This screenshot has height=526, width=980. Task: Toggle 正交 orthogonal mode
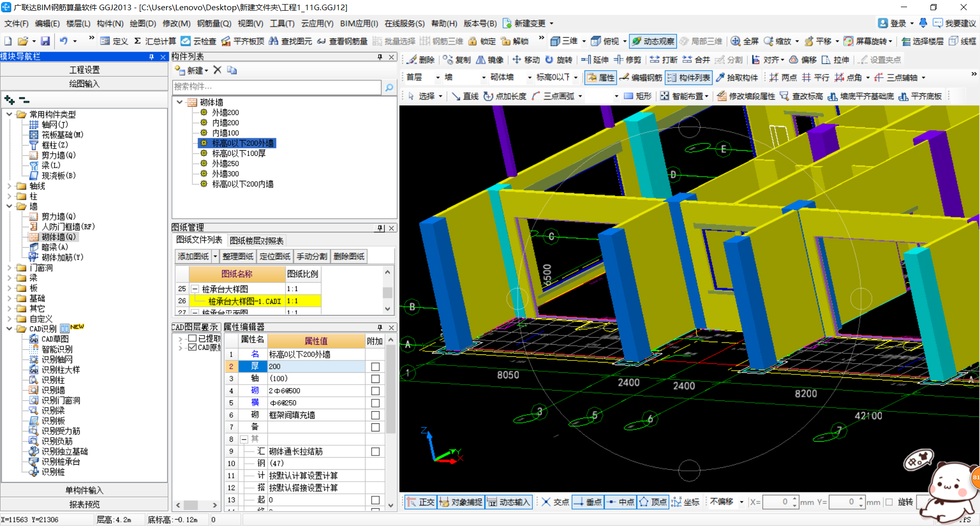[x=421, y=502]
